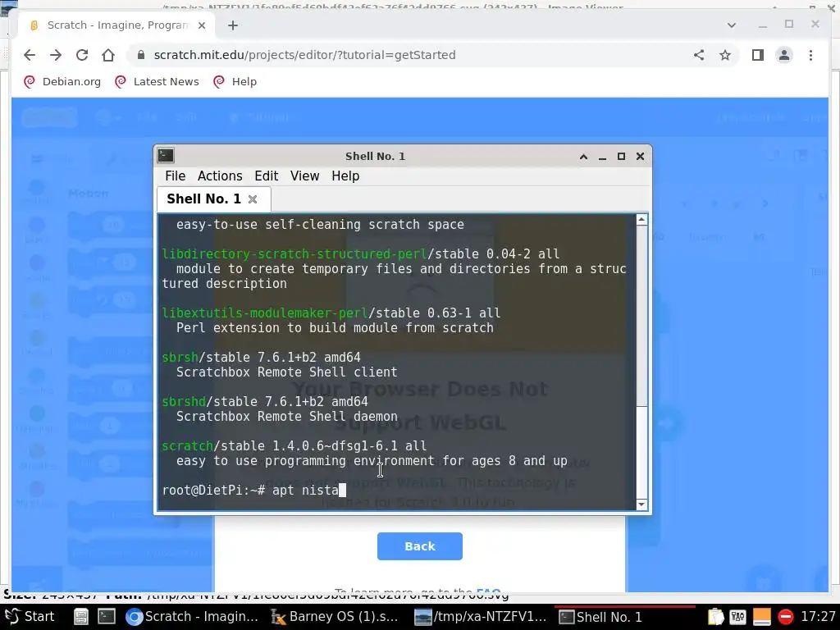Click the orange tray icon
840x630 pixels.
coord(762,617)
